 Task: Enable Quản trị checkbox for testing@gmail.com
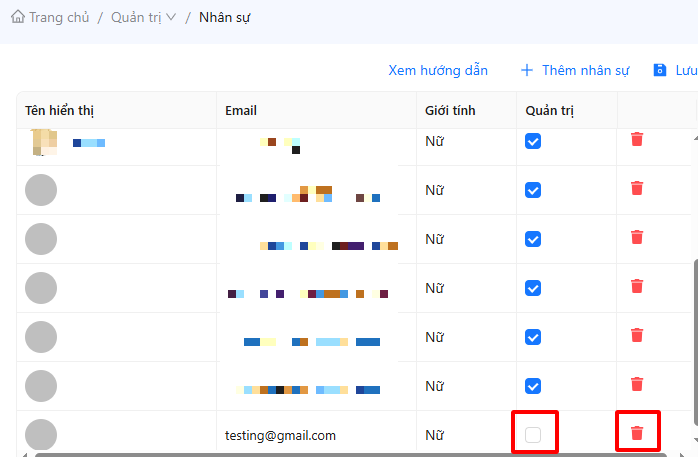point(533,435)
